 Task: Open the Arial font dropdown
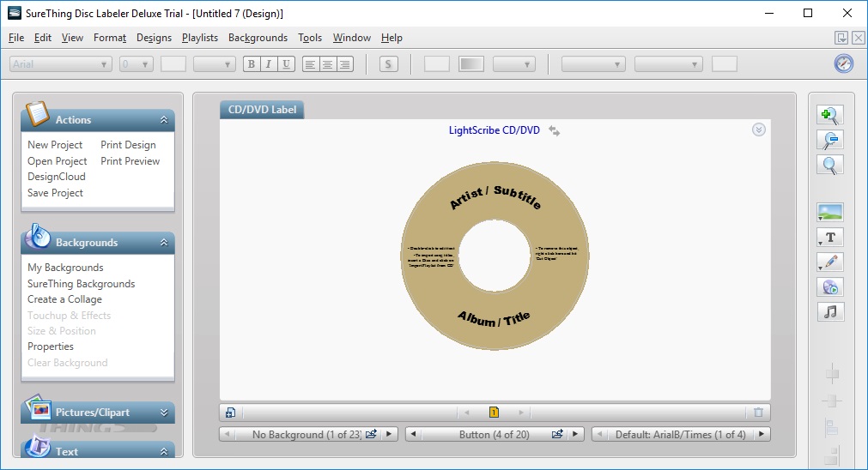coord(60,64)
